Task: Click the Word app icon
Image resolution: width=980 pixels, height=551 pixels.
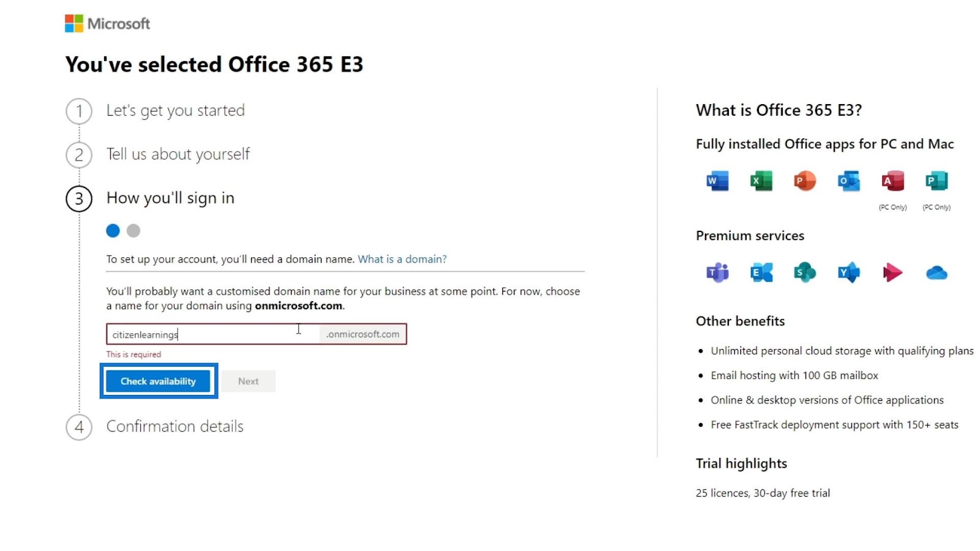Action: point(717,181)
